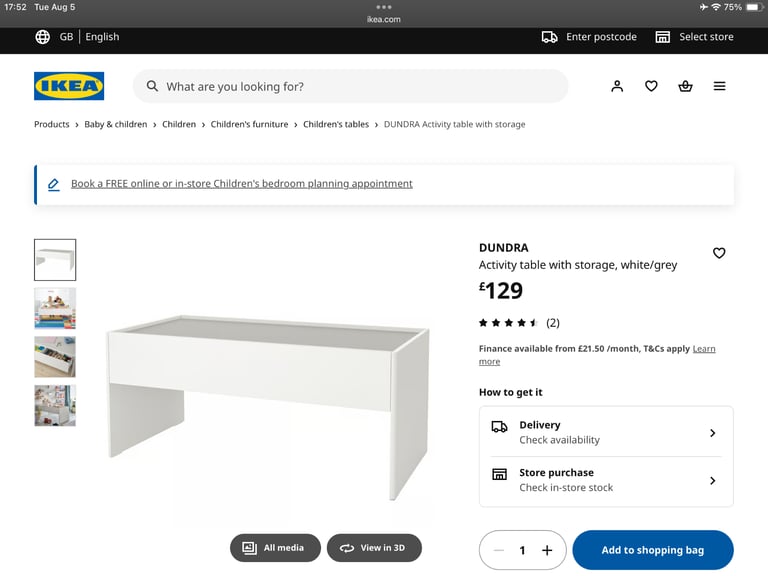Image resolution: width=768 pixels, height=576 pixels.
Task: Focus the search field
Action: tap(350, 86)
